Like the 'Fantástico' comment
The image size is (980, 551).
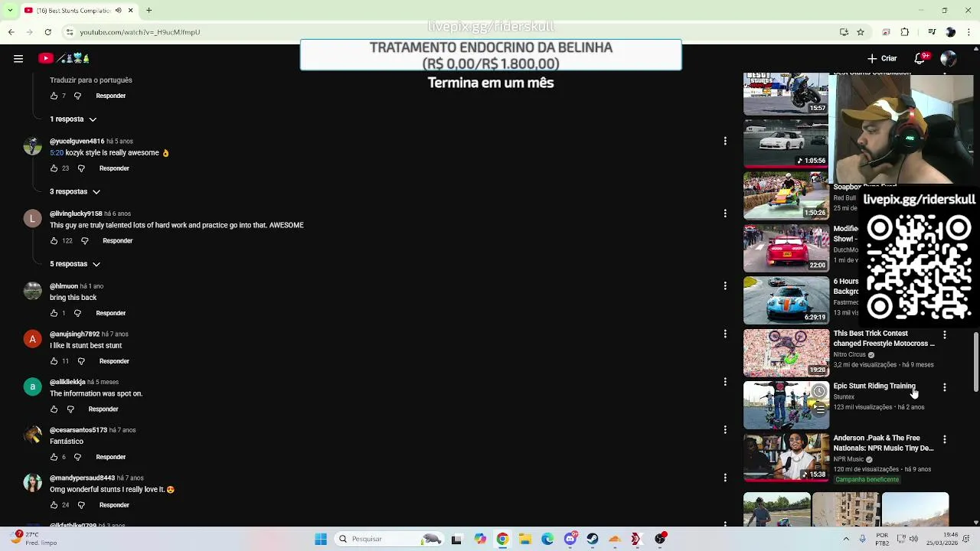click(54, 458)
